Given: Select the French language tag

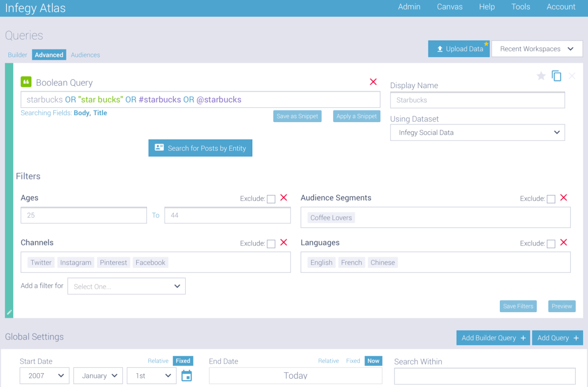Looking at the screenshot, I should pos(351,263).
